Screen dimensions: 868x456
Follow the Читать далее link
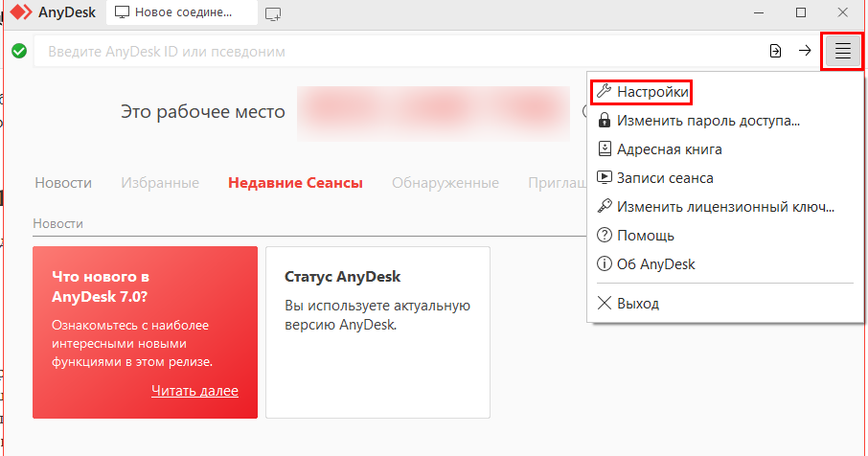pos(194,391)
